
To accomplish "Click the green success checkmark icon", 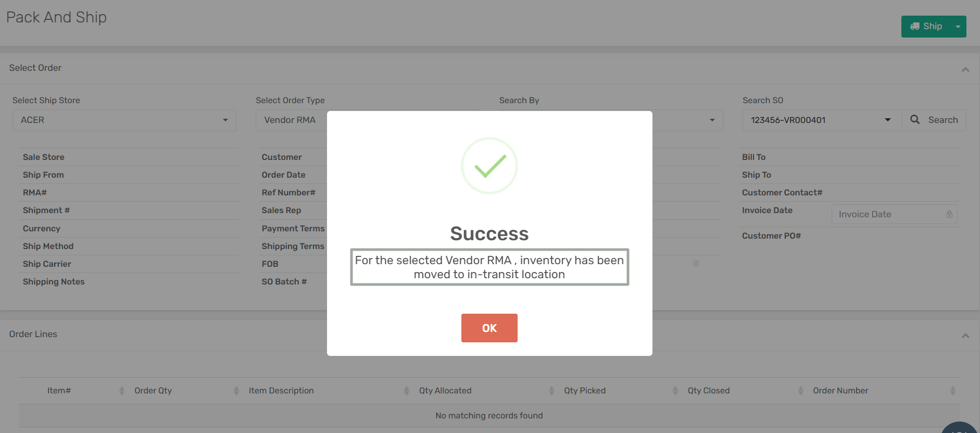I will coord(489,166).
